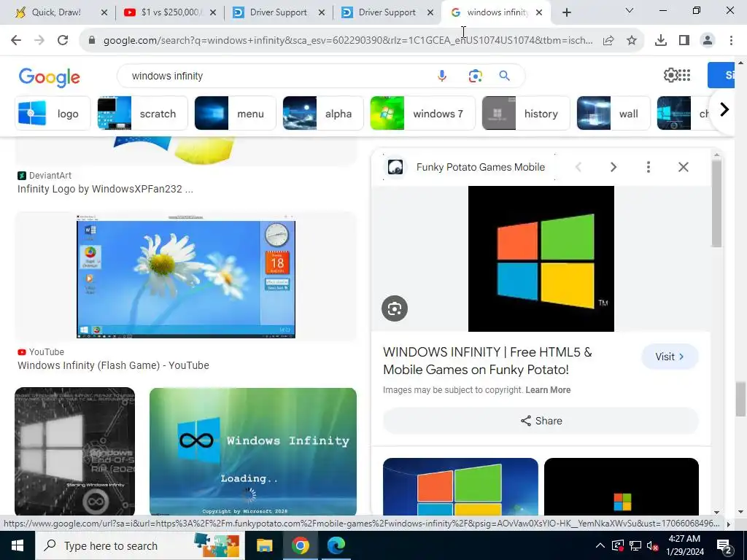
Task: Open the Learn More copyright link
Action: pos(548,390)
